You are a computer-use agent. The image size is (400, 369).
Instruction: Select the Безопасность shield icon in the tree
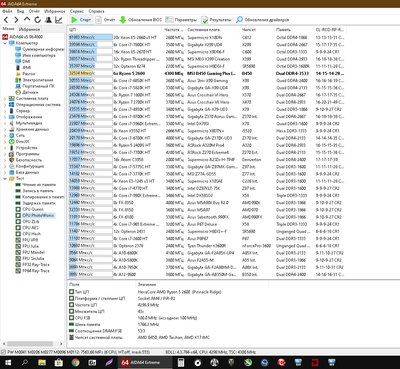12,160
